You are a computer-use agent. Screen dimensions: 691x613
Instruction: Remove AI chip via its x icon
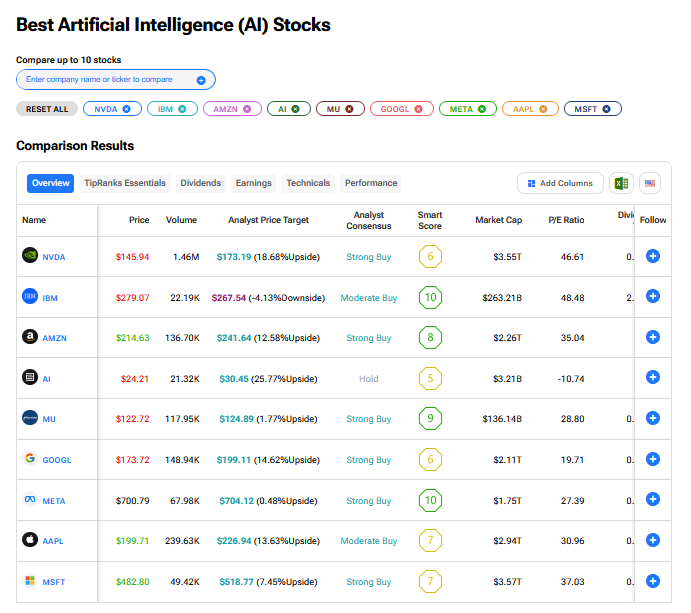click(x=295, y=109)
